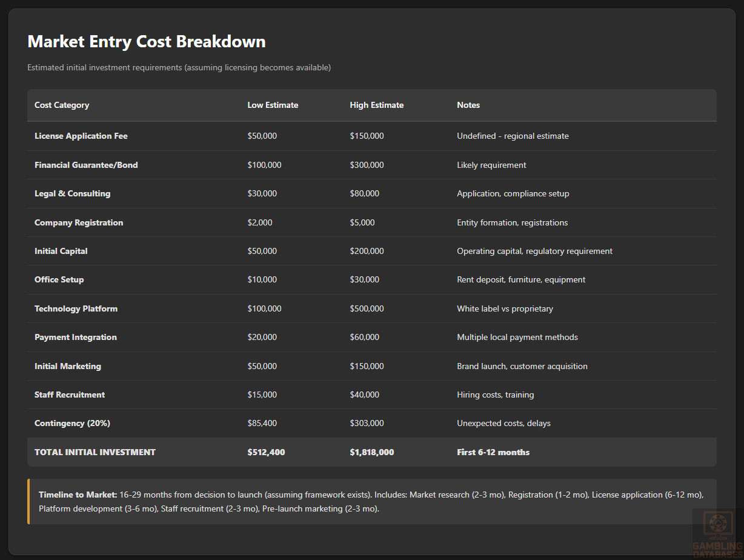Select the Notes column header
744x560 pixels.
[x=468, y=105]
